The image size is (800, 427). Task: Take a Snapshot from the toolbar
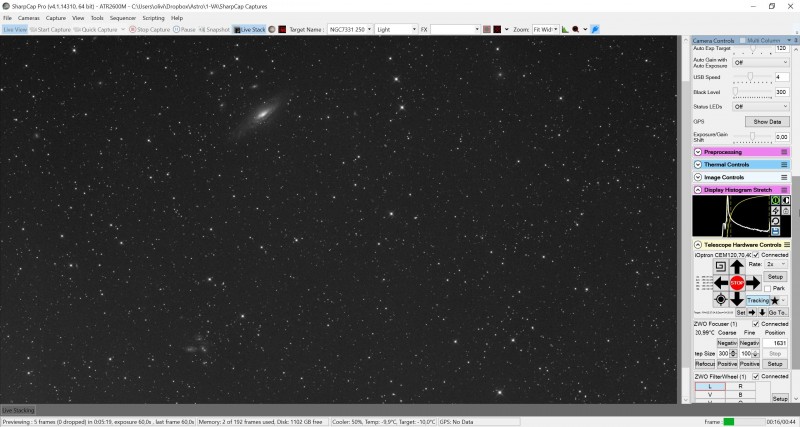point(214,30)
